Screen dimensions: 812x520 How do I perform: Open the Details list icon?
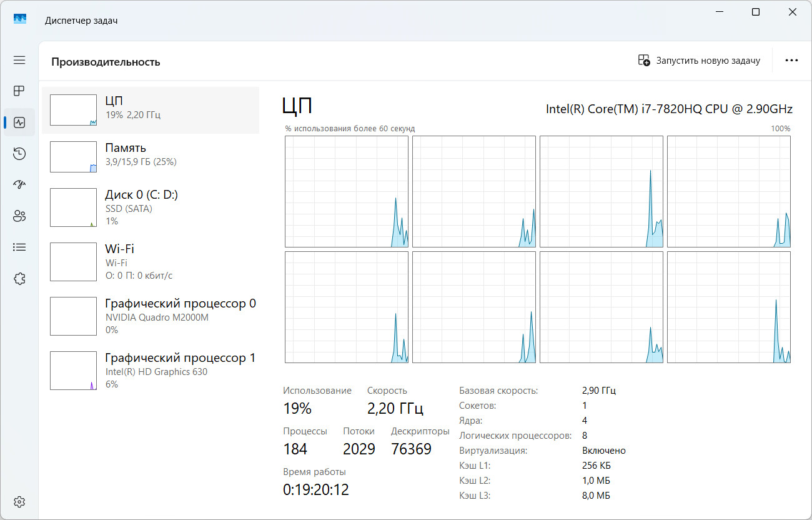click(x=19, y=247)
